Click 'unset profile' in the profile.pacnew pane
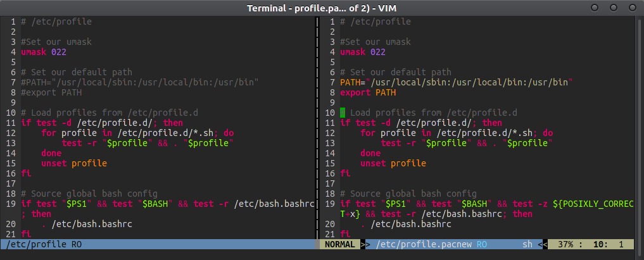The width and height of the screenshot is (644, 260). coord(393,164)
